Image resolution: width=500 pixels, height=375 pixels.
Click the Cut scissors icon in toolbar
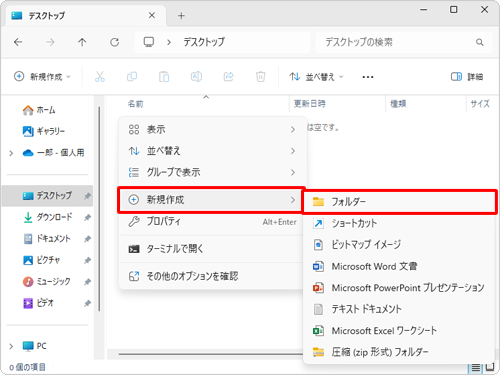tap(100, 77)
